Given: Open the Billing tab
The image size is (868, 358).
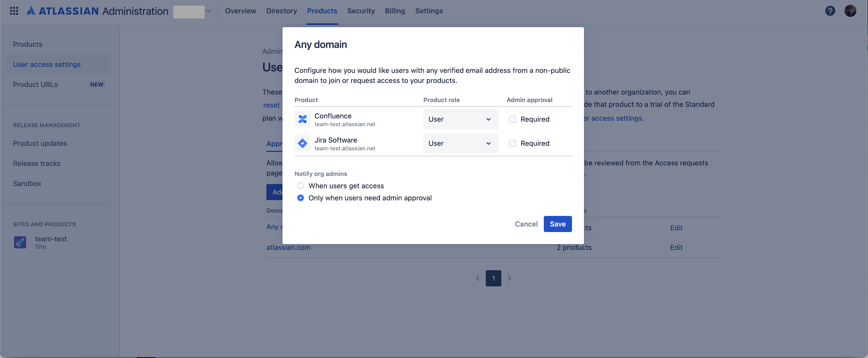Looking at the screenshot, I should pos(395,11).
